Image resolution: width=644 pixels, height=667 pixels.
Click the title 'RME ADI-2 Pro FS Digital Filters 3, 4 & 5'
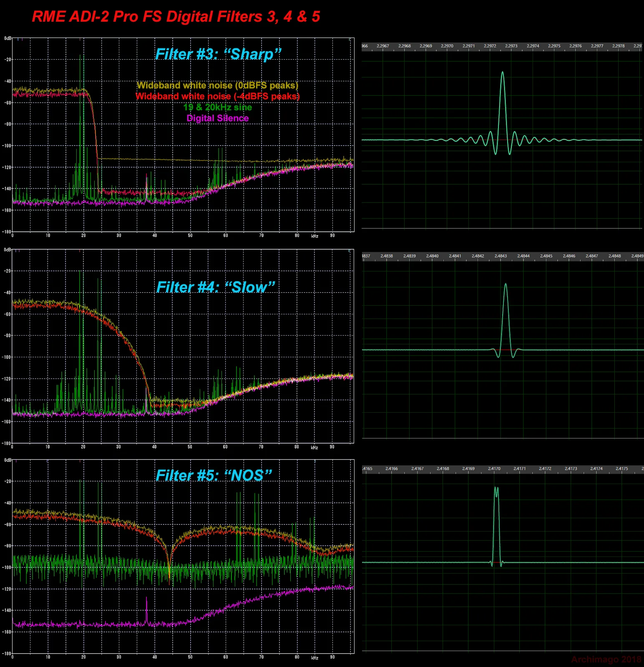pyautogui.click(x=176, y=17)
